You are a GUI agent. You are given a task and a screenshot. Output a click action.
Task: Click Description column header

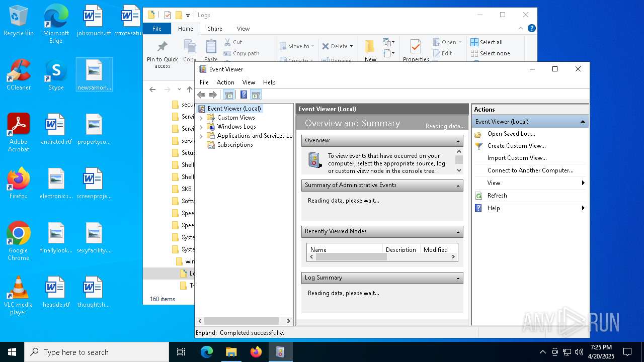401,249
